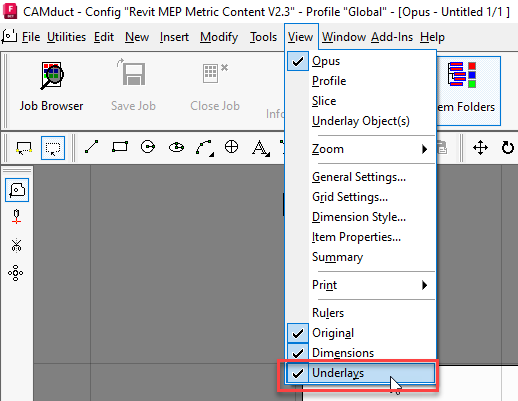518x401 pixels.
Task: Select the Rotate tool
Action: [508, 148]
